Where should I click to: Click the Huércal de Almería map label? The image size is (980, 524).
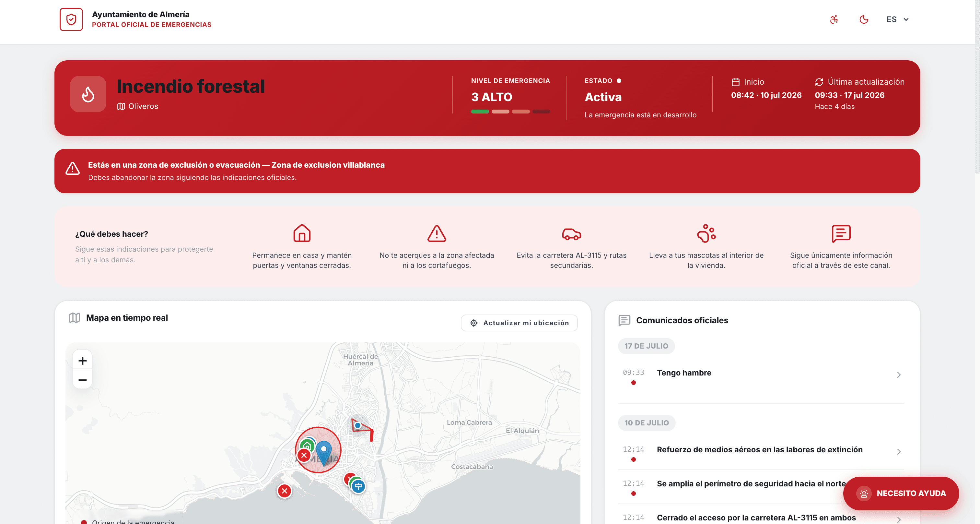pos(360,360)
